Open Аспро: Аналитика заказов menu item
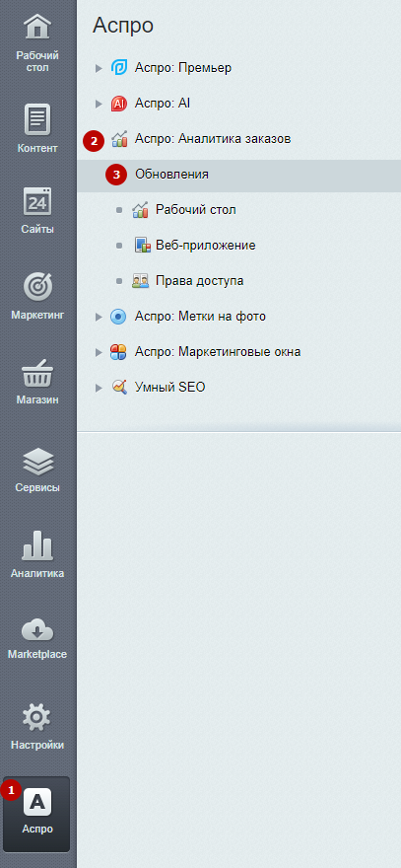 213,139
